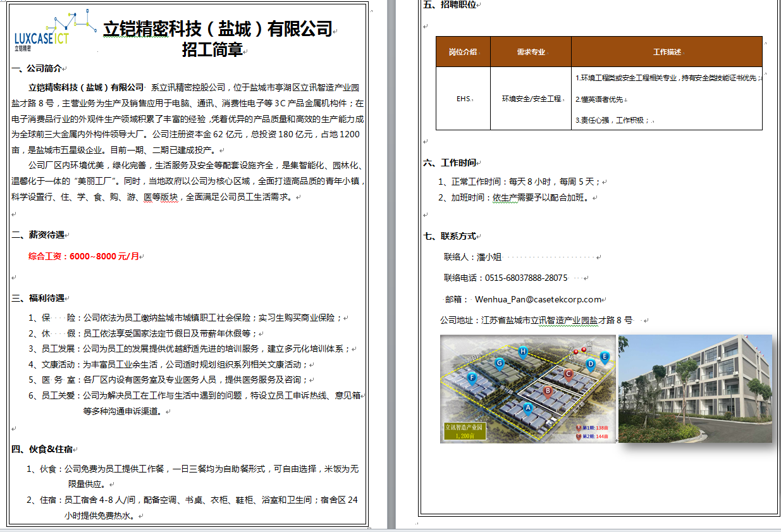Click blue map marker E
The image size is (781, 532).
[605, 357]
